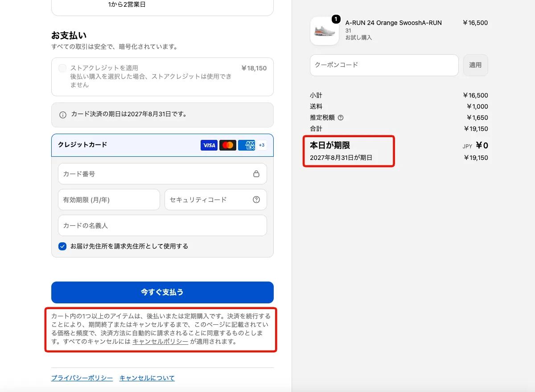Click the Visa card icon

point(209,145)
